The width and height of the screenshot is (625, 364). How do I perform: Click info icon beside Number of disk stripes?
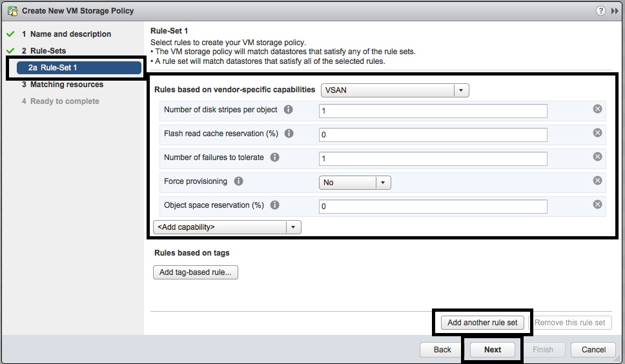pyautogui.click(x=289, y=110)
